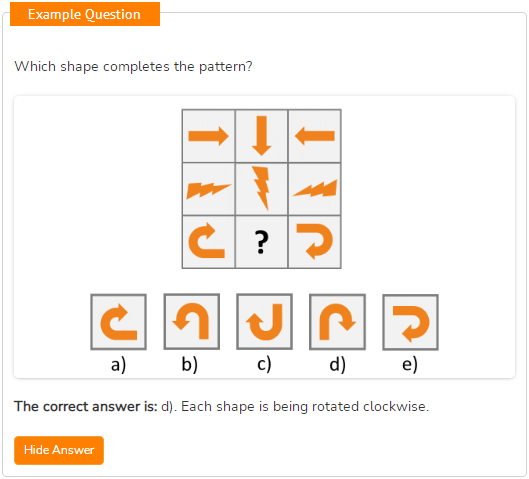Image resolution: width=529 pixels, height=479 pixels.
Task: Click the lightning bolt in middle-left cell
Action: pos(208,189)
